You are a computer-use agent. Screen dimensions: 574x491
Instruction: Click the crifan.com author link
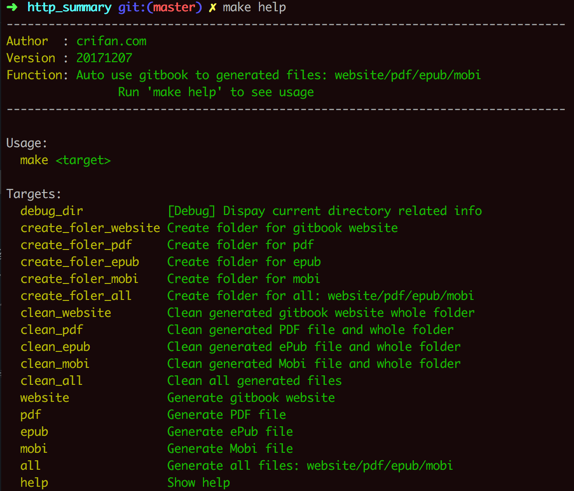(111, 41)
